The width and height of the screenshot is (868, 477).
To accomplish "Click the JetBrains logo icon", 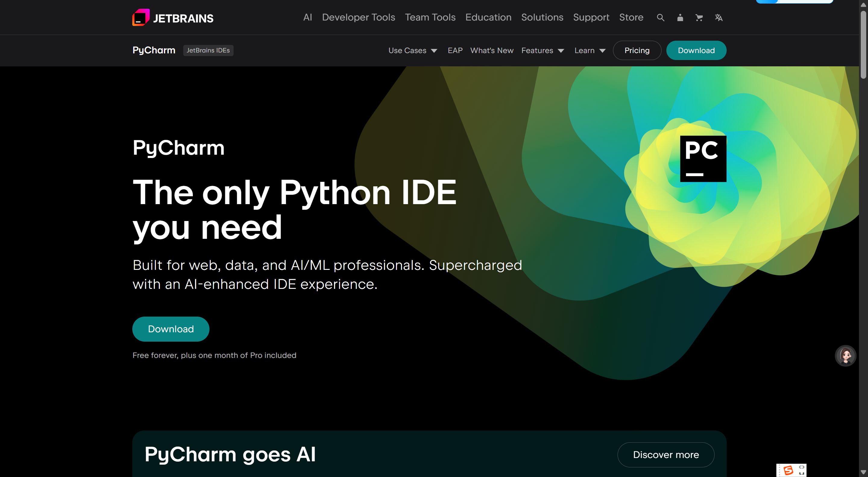I will (x=141, y=17).
